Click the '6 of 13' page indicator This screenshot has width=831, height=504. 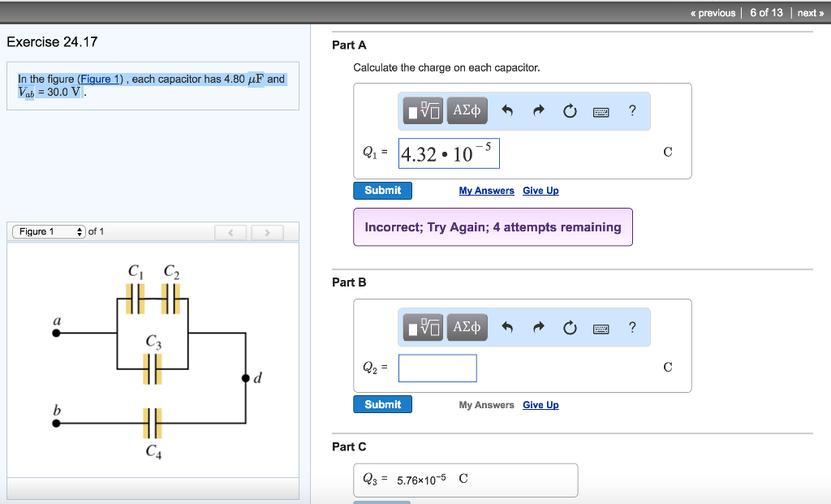[x=766, y=13]
